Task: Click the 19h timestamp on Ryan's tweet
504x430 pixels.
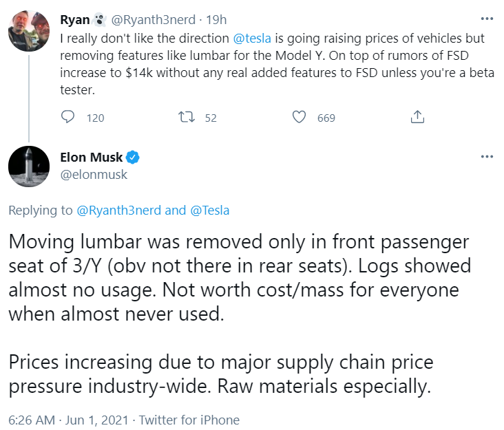Action: (216, 20)
